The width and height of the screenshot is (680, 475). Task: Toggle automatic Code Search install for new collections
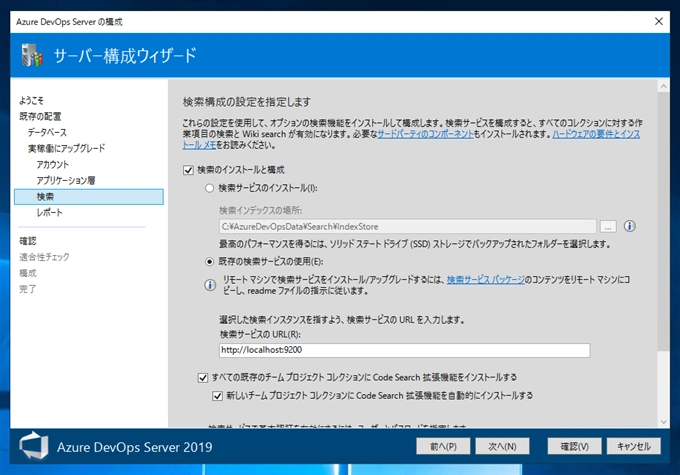click(x=217, y=396)
